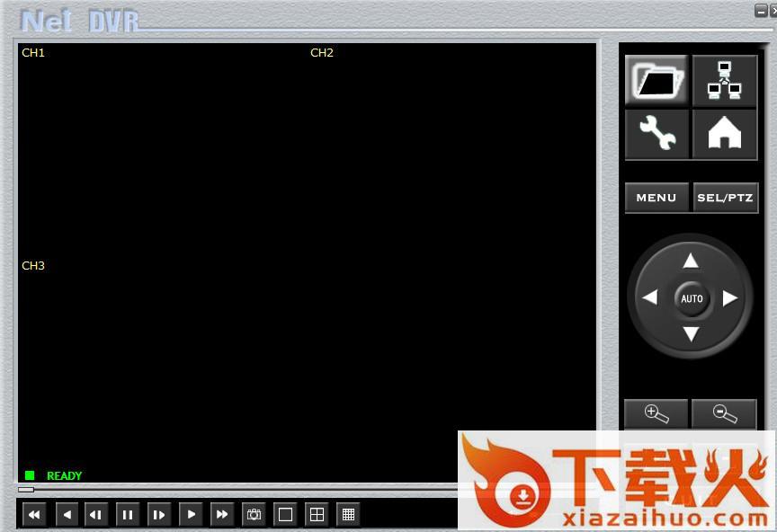Switch to single-channel view layout
This screenshot has height=532, width=777.
(x=285, y=515)
